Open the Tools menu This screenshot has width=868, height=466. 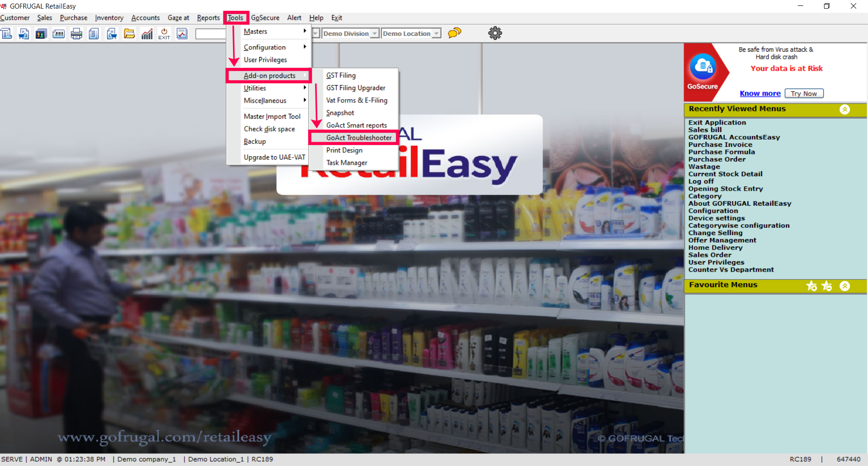tap(236, 18)
